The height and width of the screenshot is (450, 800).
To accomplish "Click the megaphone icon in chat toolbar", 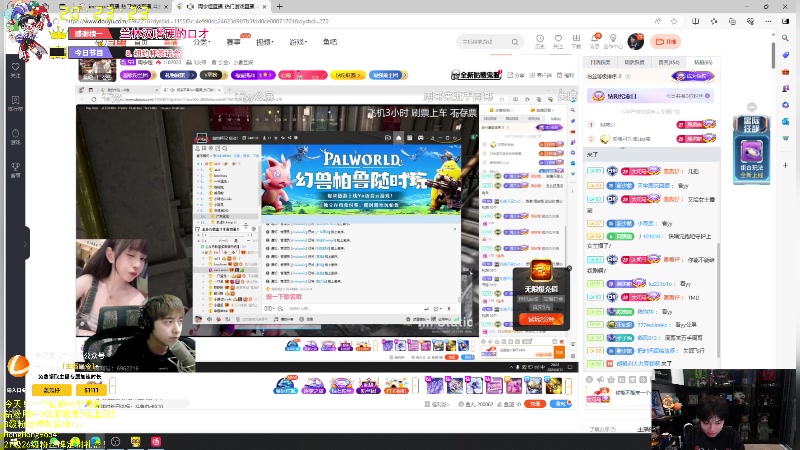I will click(x=600, y=379).
